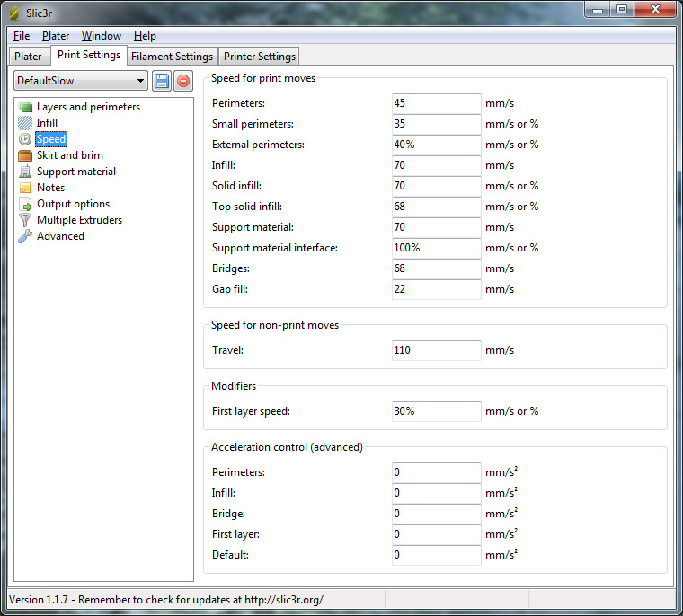Click the Support material icon
683x616 pixels.
tap(25, 172)
